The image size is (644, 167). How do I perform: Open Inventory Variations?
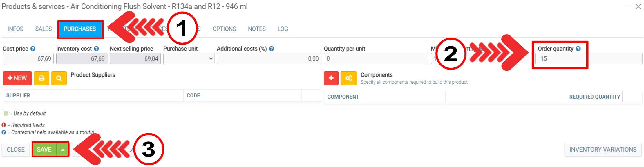(x=603, y=150)
